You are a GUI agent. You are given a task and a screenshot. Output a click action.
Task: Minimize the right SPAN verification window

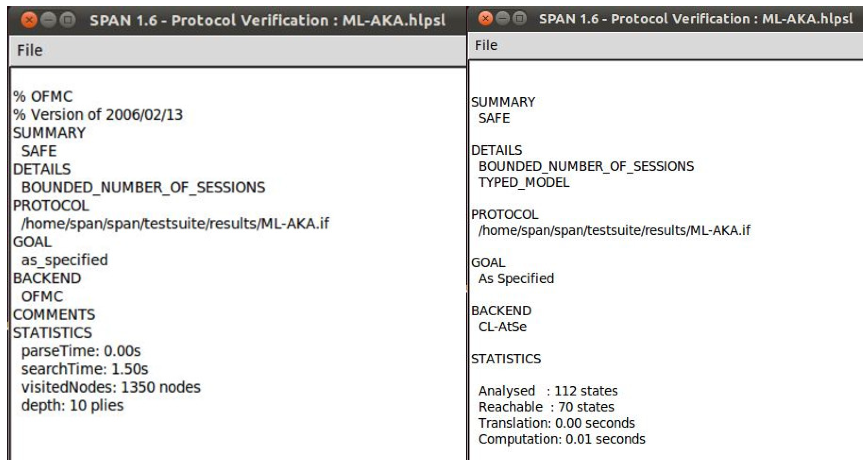point(503,18)
